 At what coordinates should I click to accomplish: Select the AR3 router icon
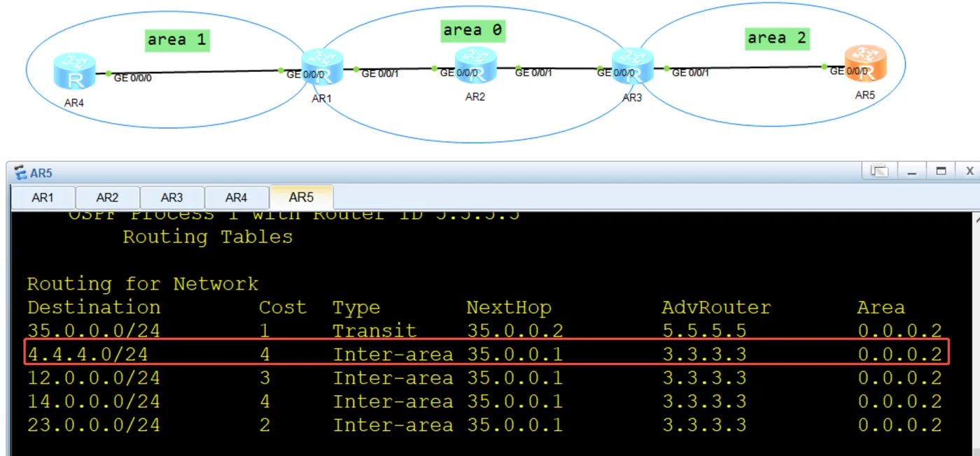[632, 66]
